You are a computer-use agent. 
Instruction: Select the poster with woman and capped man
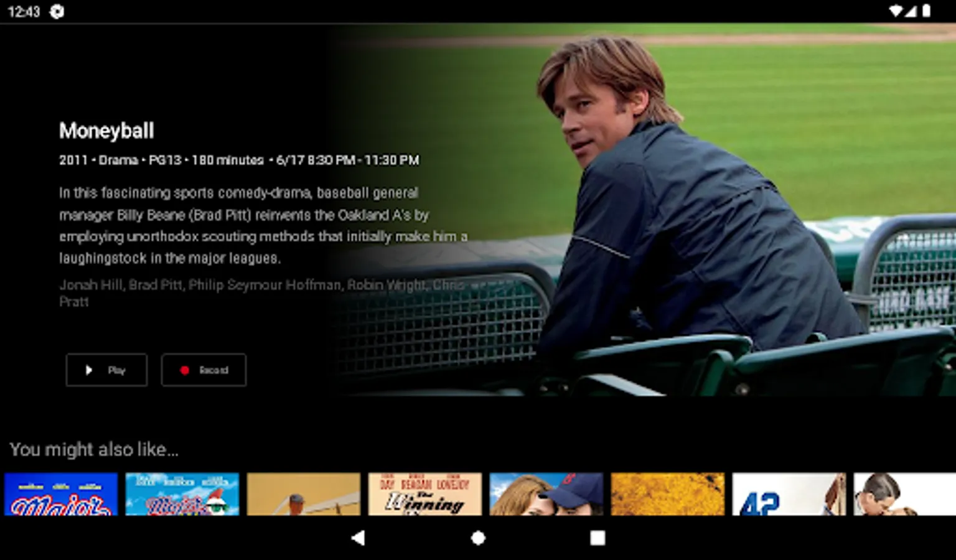click(x=546, y=494)
